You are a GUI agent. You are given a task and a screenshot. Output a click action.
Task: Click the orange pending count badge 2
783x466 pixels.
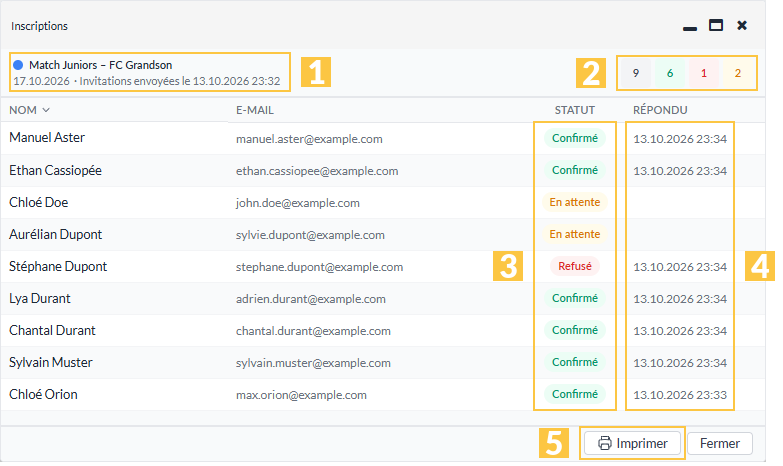738,73
